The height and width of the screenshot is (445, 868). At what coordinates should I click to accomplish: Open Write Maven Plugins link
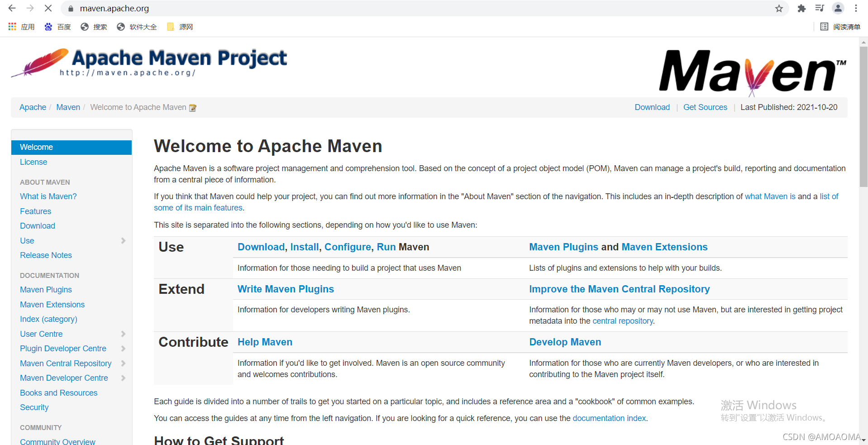(286, 289)
